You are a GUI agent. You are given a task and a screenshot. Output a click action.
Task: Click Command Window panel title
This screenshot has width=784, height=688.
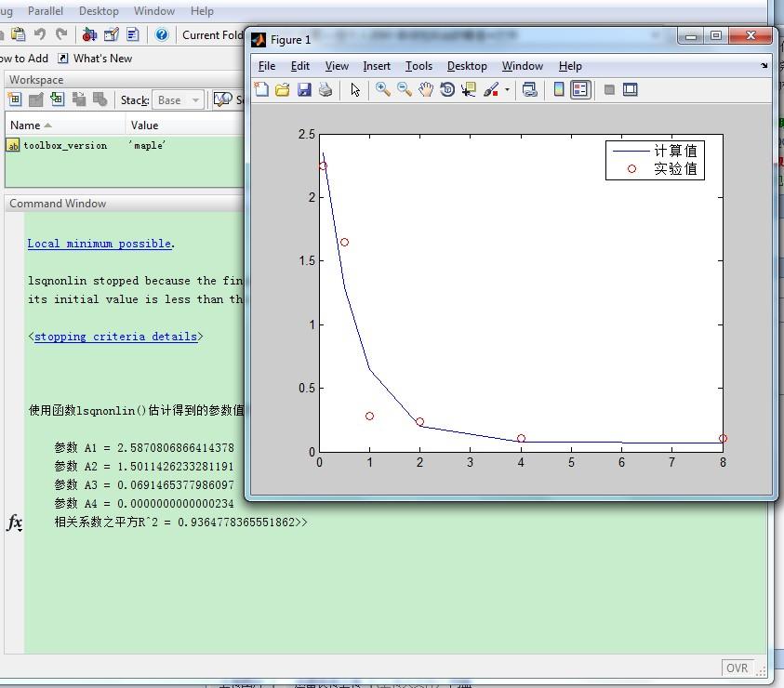coord(58,204)
